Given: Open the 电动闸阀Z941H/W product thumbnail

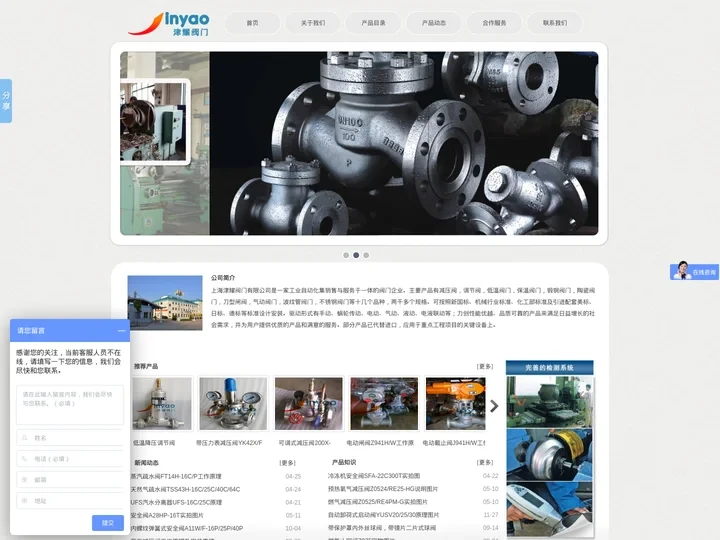Looking at the screenshot, I should pos(384,404).
